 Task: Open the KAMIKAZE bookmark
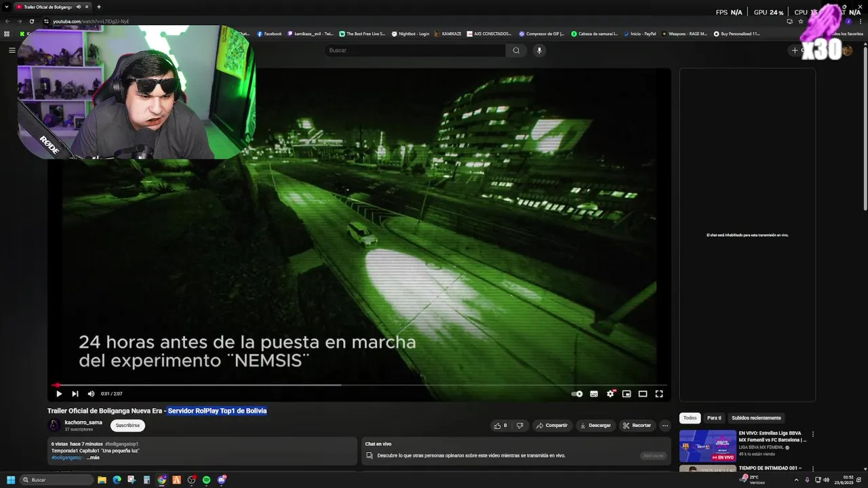tap(448, 34)
